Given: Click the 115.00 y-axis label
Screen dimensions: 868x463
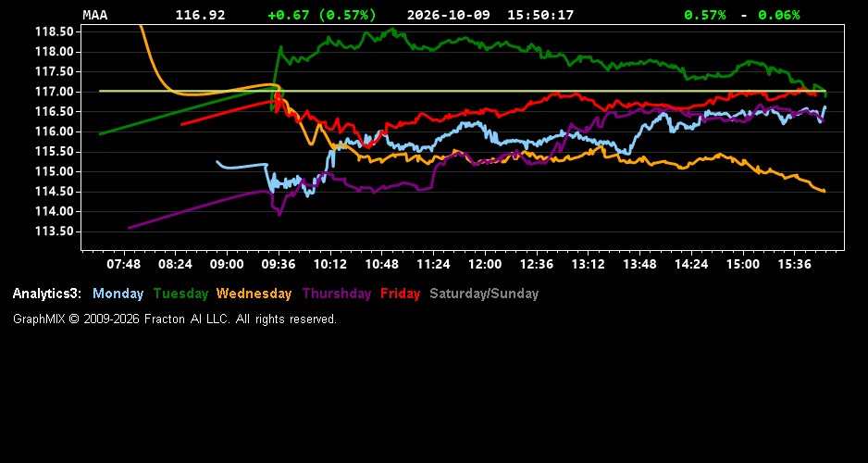Looking at the screenshot, I should pyautogui.click(x=55, y=171).
